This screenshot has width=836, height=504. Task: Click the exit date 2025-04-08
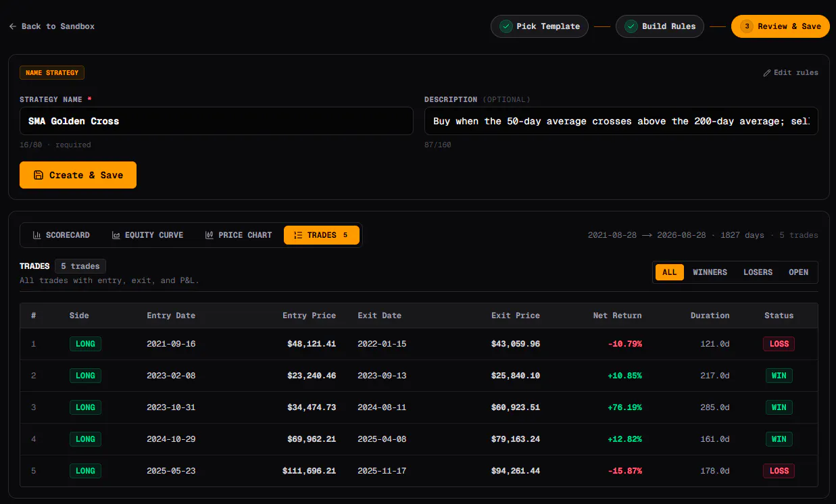382,439
